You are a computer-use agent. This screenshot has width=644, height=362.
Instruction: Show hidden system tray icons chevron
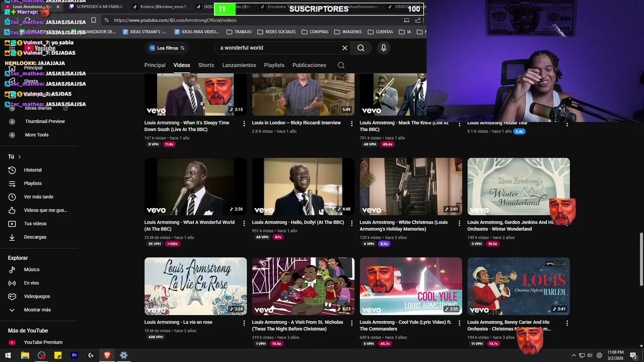(574, 355)
